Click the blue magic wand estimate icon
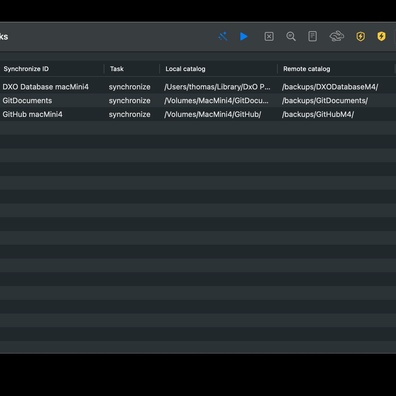 [223, 36]
